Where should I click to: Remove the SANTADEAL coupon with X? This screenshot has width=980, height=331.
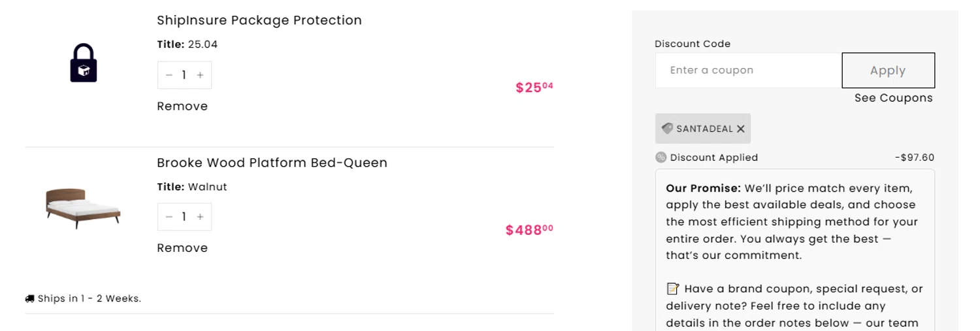(x=741, y=129)
